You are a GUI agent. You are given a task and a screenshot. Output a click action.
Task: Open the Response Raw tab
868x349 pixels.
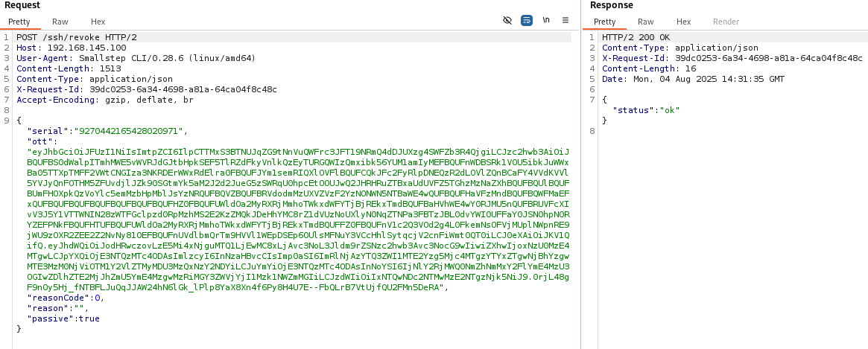[x=645, y=22]
